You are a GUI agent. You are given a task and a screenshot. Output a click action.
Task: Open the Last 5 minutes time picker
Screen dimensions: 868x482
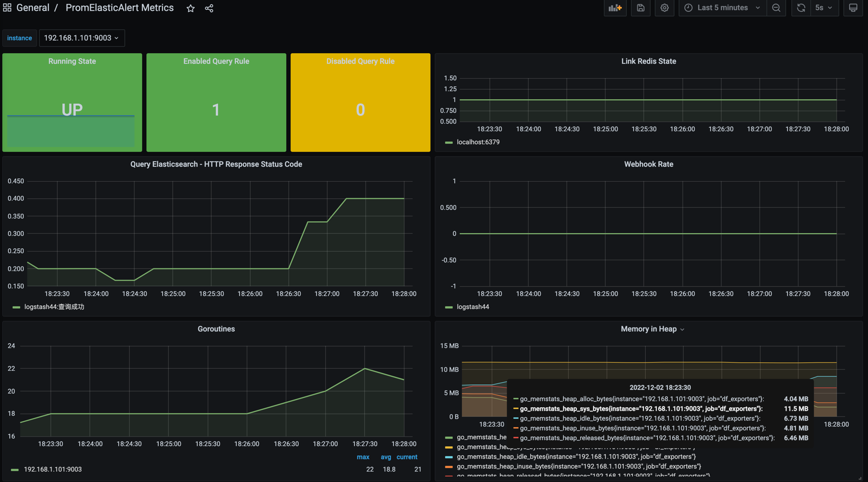(x=723, y=8)
